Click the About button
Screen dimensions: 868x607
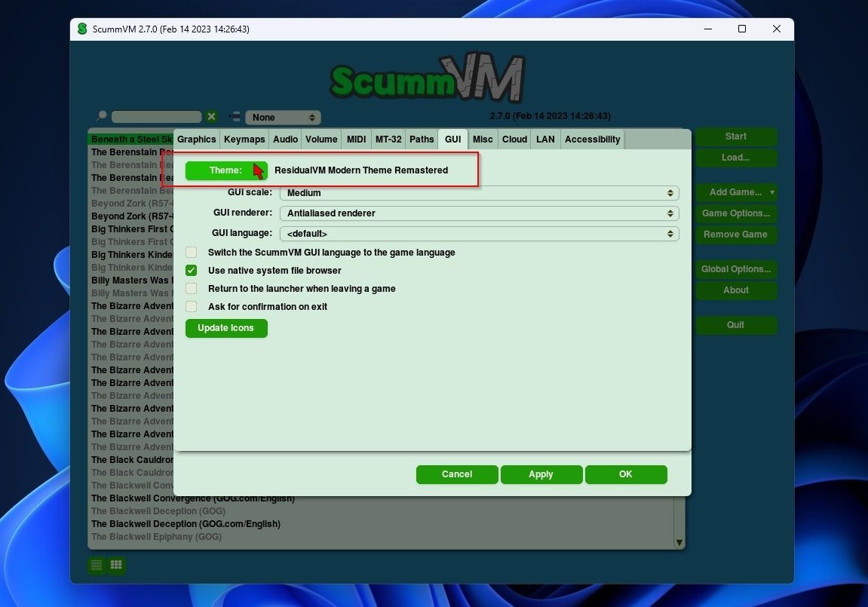click(x=736, y=290)
